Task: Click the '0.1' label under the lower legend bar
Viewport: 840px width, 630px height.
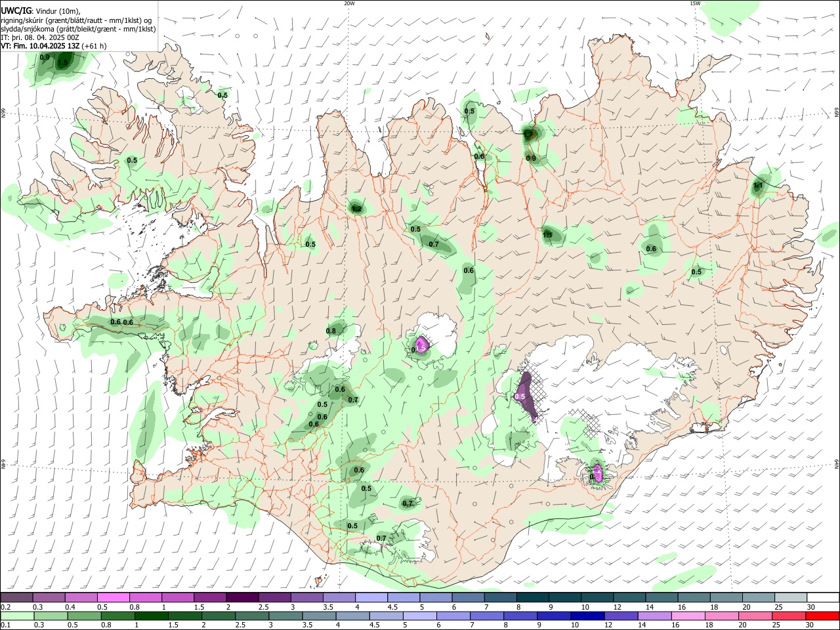Action: [x=5, y=625]
